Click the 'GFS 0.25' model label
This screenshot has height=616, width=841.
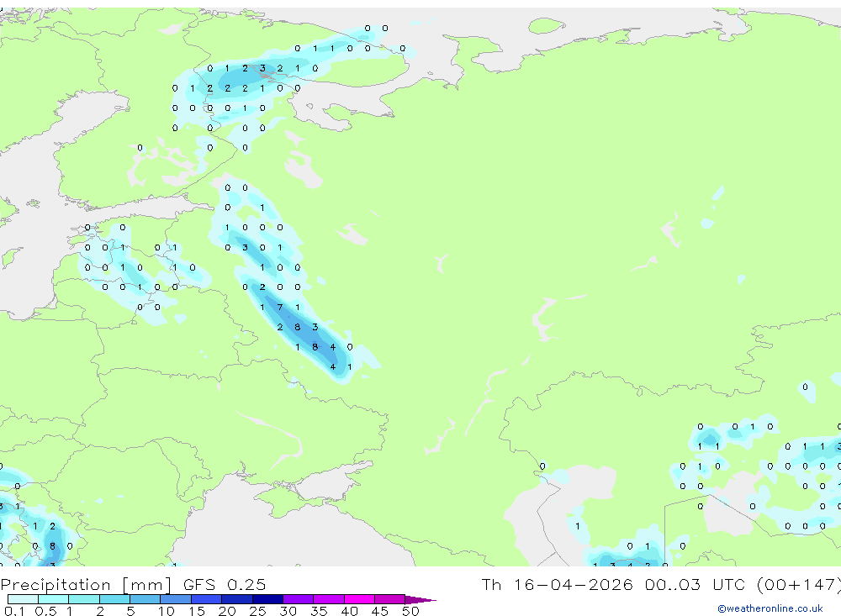tap(225, 585)
